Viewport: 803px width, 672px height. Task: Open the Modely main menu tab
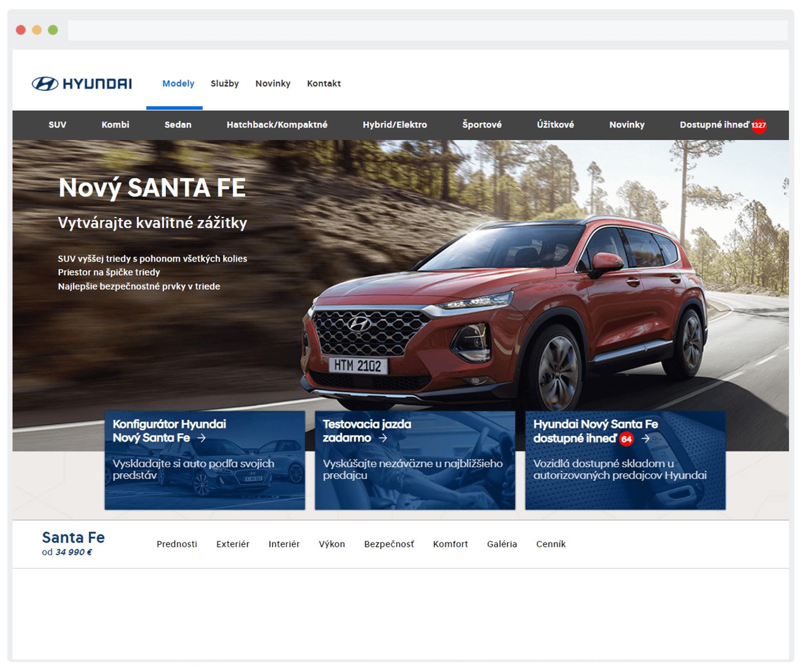click(178, 83)
